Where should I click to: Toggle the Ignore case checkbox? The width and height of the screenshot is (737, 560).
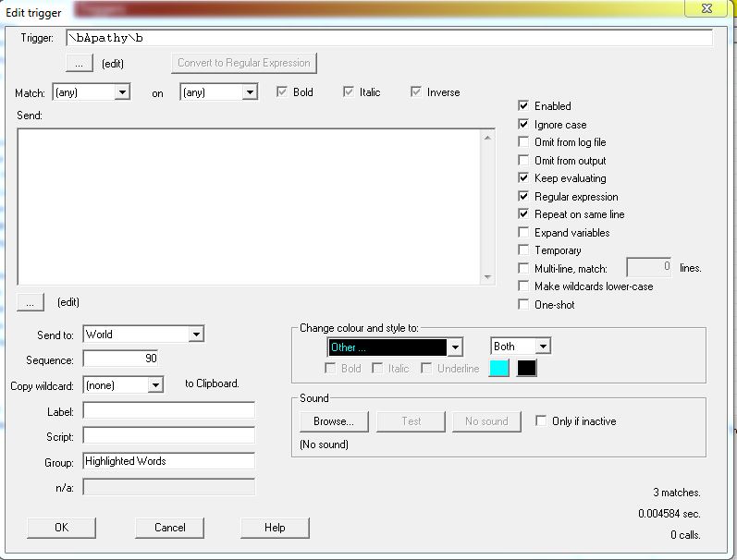pyautogui.click(x=523, y=124)
